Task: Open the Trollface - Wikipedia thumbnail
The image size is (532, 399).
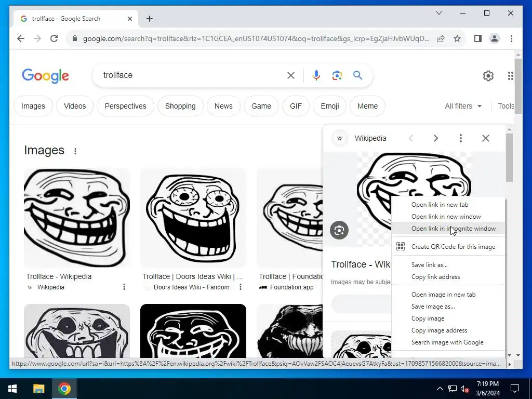Action: [77, 218]
